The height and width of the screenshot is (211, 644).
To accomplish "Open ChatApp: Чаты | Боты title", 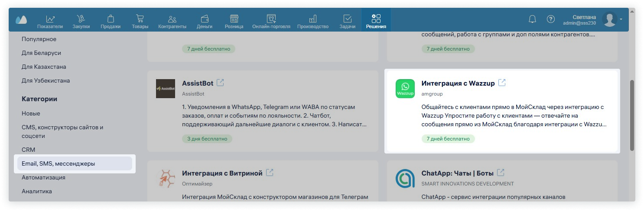I will [458, 173].
